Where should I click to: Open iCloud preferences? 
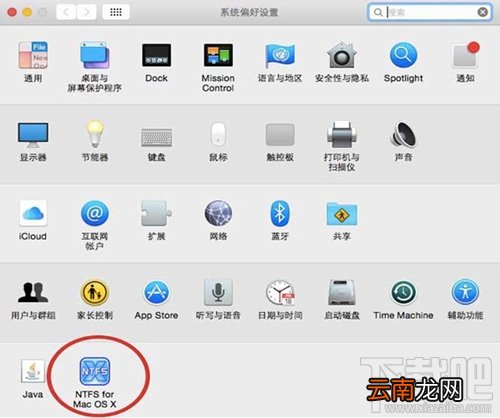[33, 213]
